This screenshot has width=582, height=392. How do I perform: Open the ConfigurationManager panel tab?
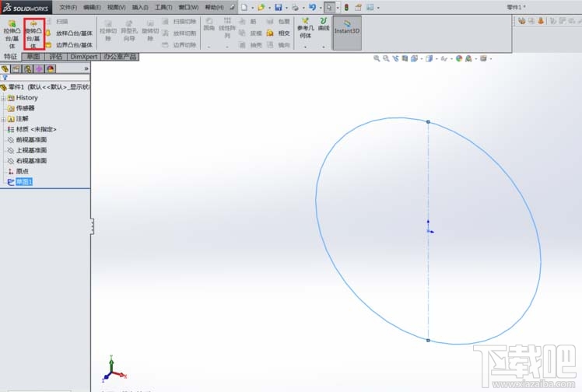[x=27, y=69]
